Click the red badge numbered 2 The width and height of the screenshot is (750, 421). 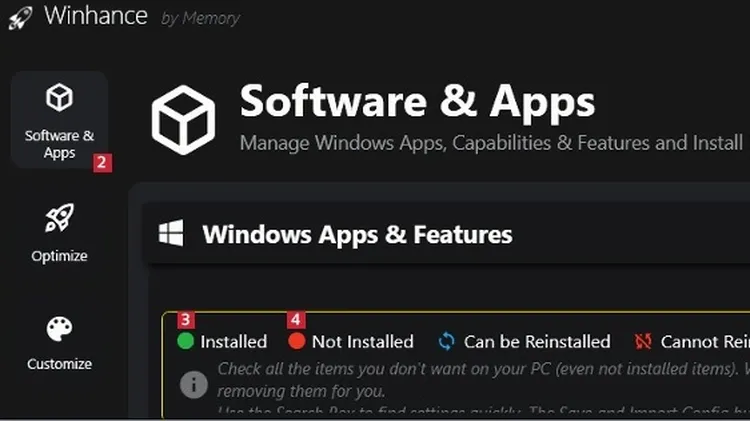(102, 162)
